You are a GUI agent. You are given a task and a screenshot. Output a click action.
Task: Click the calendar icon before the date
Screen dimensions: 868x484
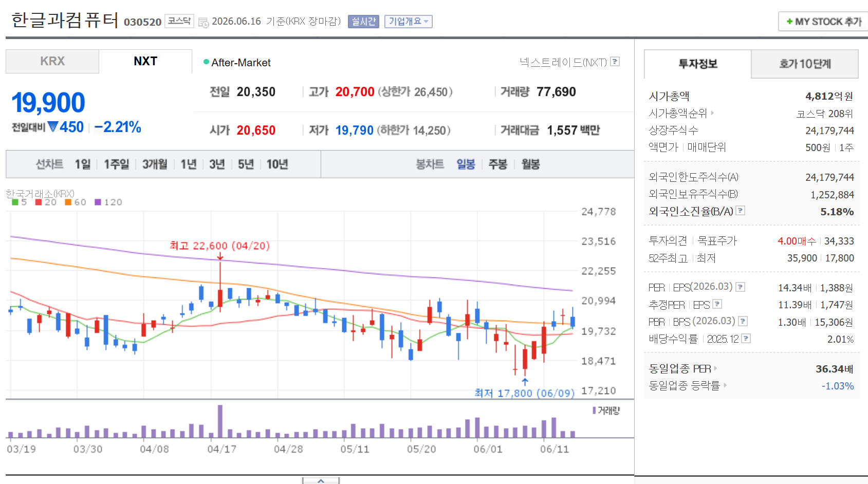point(204,22)
